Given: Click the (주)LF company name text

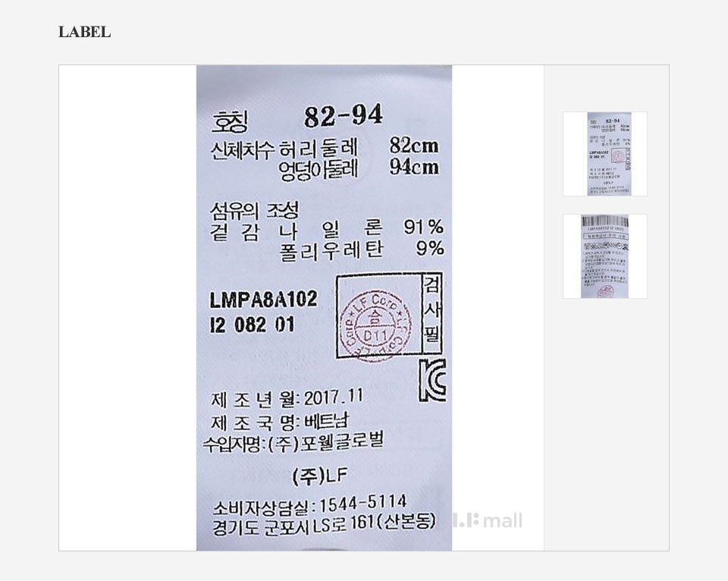Looking at the screenshot, I should 320,476.
